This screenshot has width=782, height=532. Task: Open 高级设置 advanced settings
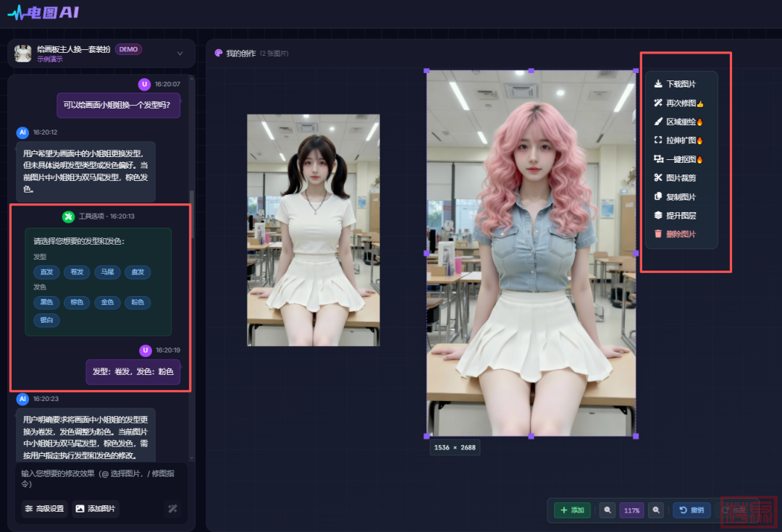(45, 509)
